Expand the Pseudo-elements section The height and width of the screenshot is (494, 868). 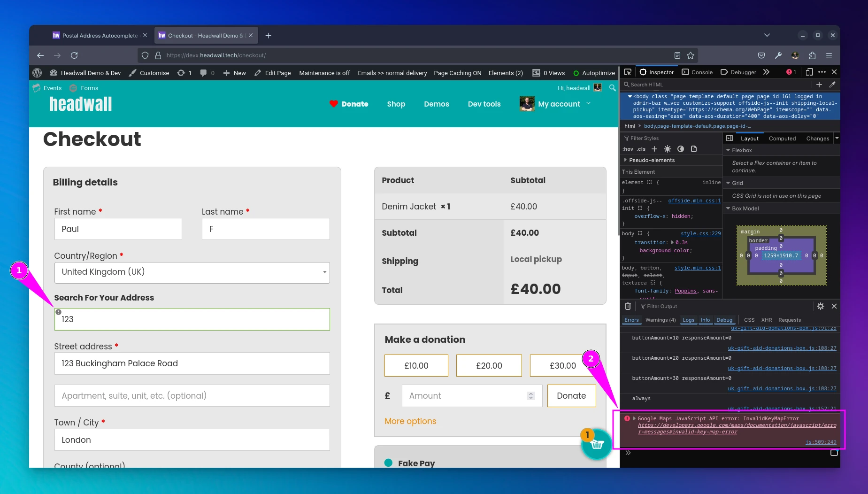(625, 160)
